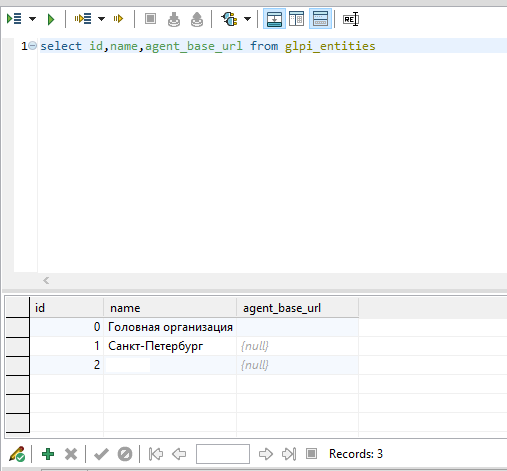The width and height of the screenshot is (507, 471).
Task: Click the yellow step-execute arrow icon
Action: [118, 19]
